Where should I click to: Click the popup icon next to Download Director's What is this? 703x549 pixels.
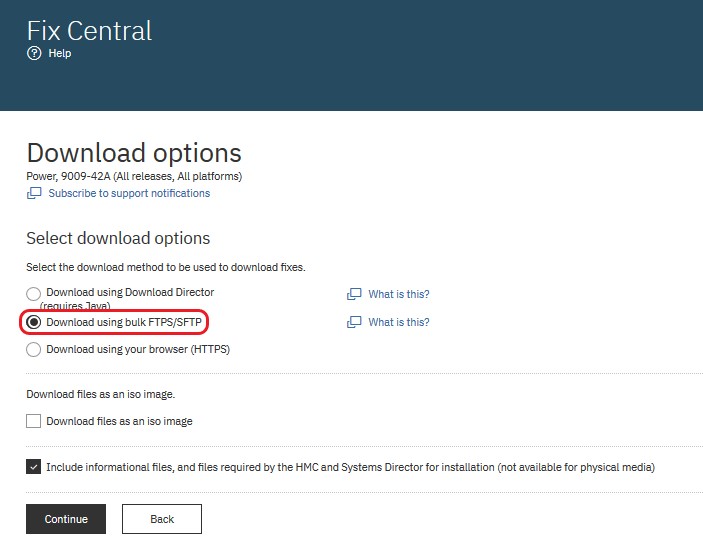click(353, 294)
